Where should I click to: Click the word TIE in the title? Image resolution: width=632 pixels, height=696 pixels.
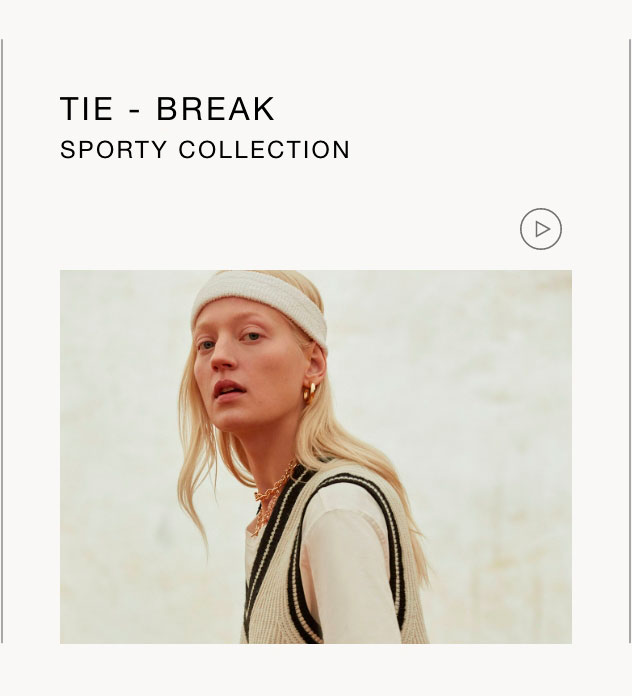87,109
